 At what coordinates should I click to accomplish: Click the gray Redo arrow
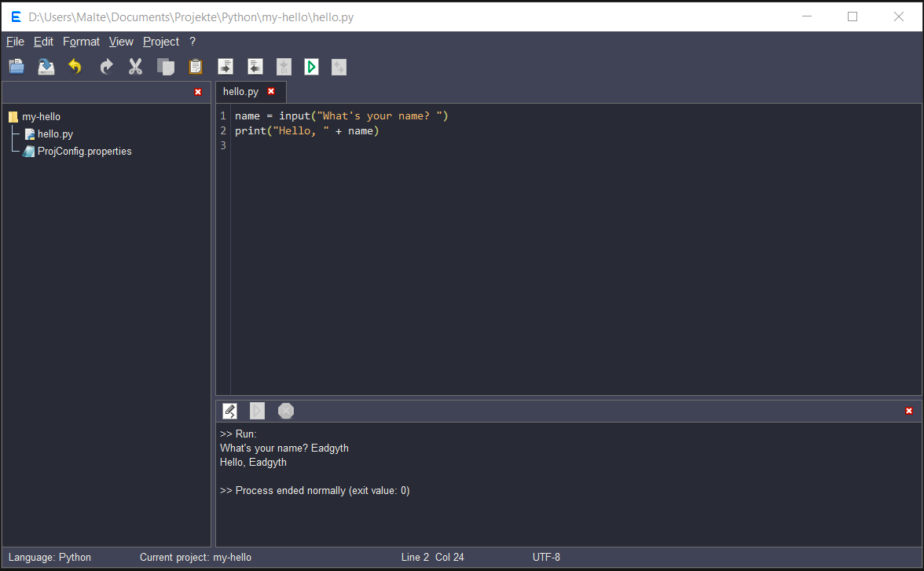[x=106, y=67]
